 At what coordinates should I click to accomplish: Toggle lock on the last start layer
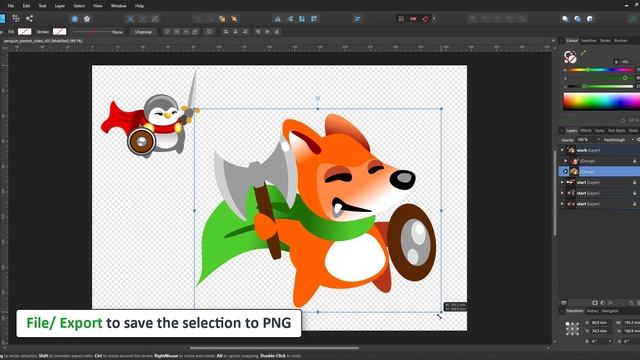[634, 204]
